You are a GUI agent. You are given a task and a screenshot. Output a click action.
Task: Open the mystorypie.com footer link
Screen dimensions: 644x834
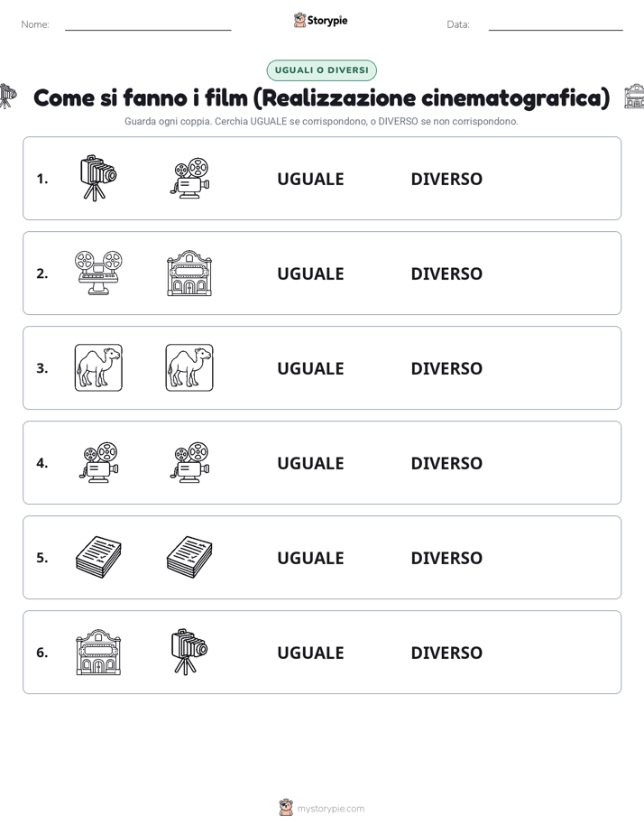pos(330,809)
